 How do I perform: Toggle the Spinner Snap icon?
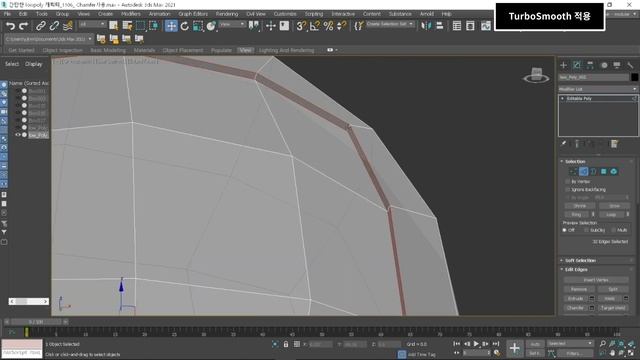(x=342, y=26)
